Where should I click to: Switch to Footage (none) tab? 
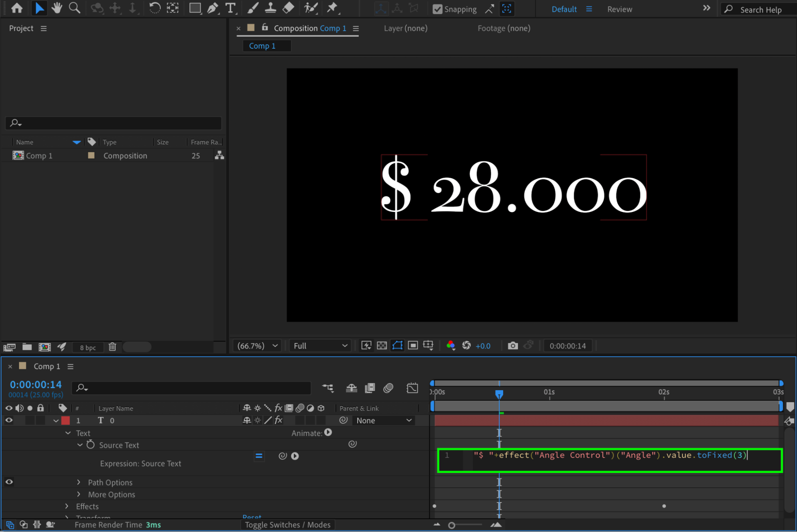[504, 28]
